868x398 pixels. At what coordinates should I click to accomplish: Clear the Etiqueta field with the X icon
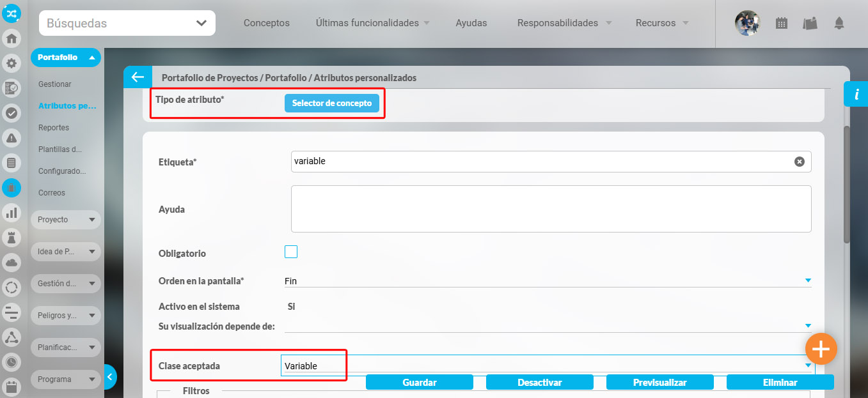click(799, 162)
